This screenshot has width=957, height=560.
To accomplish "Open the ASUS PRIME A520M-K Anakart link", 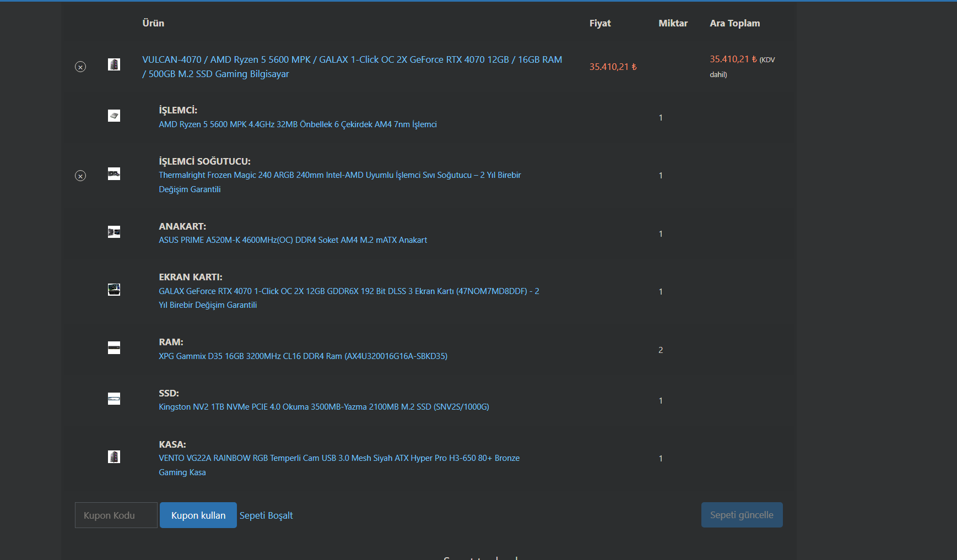I will (293, 240).
